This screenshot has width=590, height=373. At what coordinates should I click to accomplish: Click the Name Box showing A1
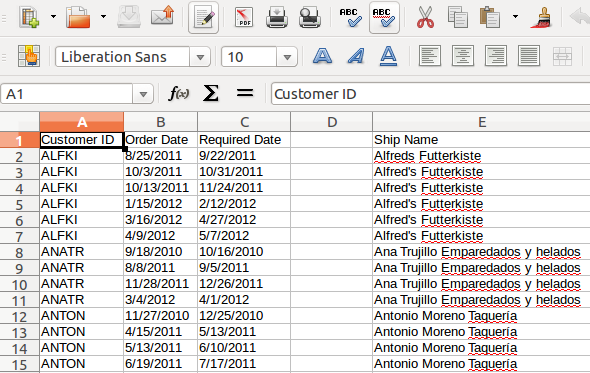67,94
